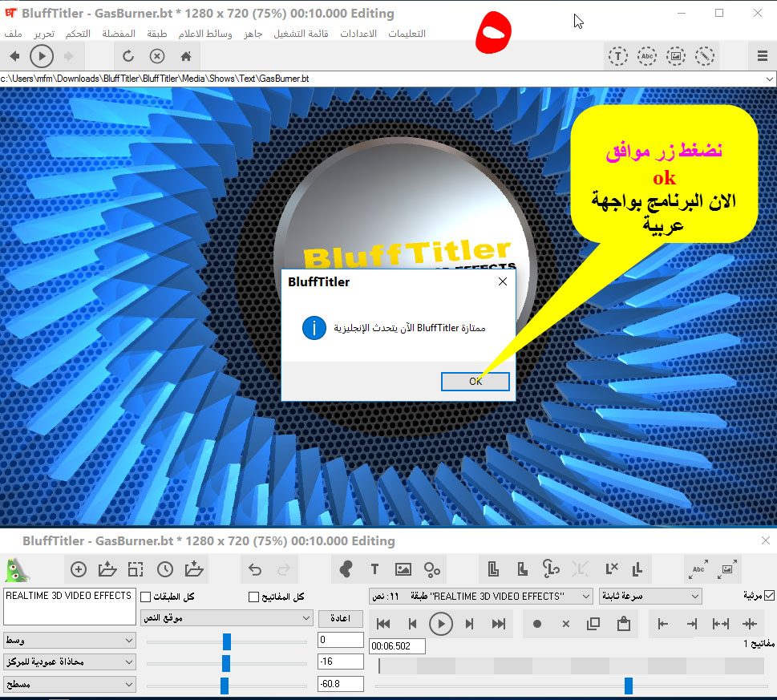
Task: Open the طبقة menu
Action: [x=157, y=34]
